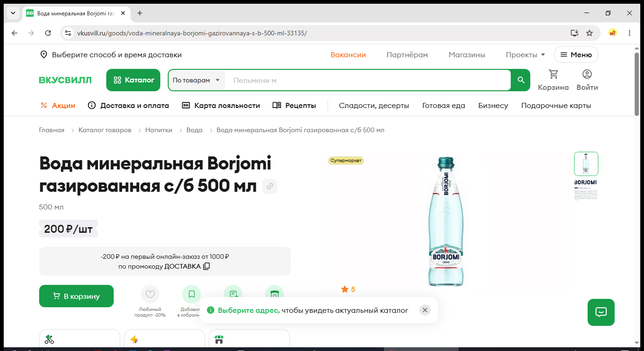Screen dimensions: 644x351
Task: Open Подарочные карты link
Action: (x=556, y=106)
